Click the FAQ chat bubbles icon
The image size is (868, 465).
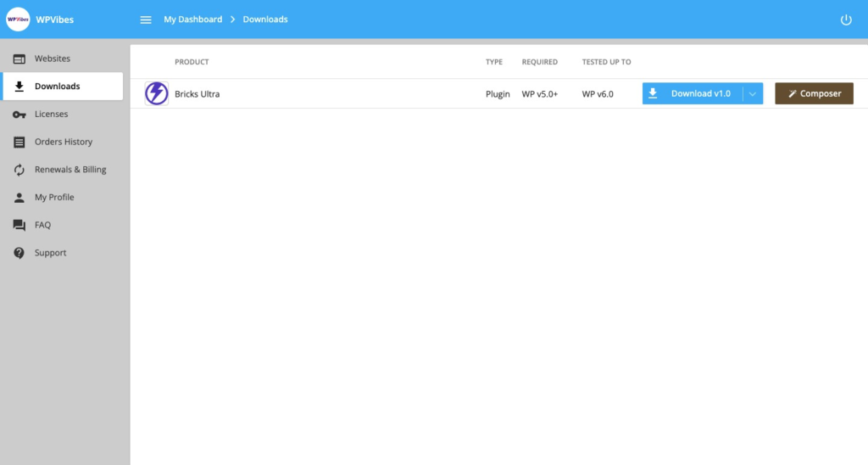tap(19, 225)
